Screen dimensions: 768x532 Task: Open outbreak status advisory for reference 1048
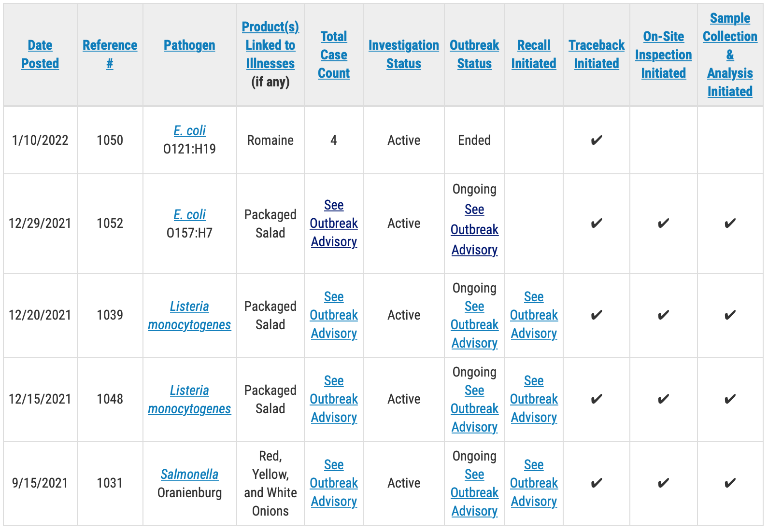click(x=474, y=408)
